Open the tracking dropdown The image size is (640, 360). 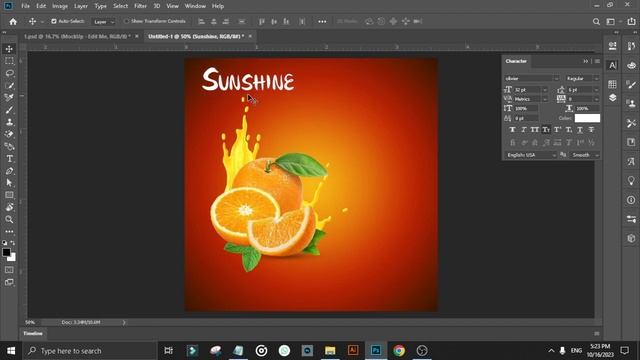596,99
